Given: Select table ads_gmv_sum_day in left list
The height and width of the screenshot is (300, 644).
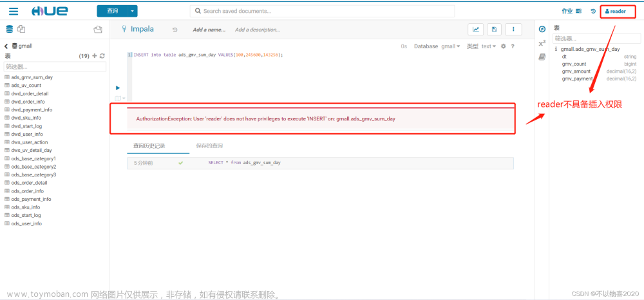Looking at the screenshot, I should (32, 77).
